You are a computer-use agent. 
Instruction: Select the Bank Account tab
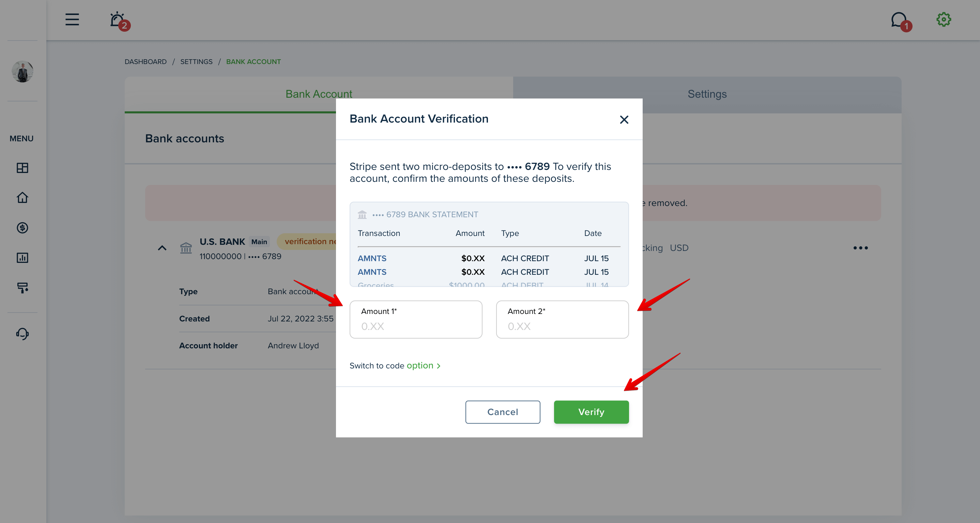pyautogui.click(x=319, y=94)
